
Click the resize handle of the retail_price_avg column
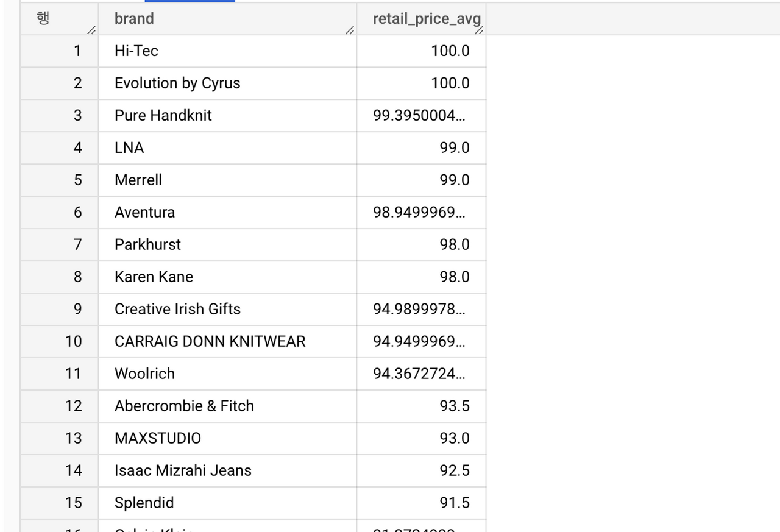(479, 30)
